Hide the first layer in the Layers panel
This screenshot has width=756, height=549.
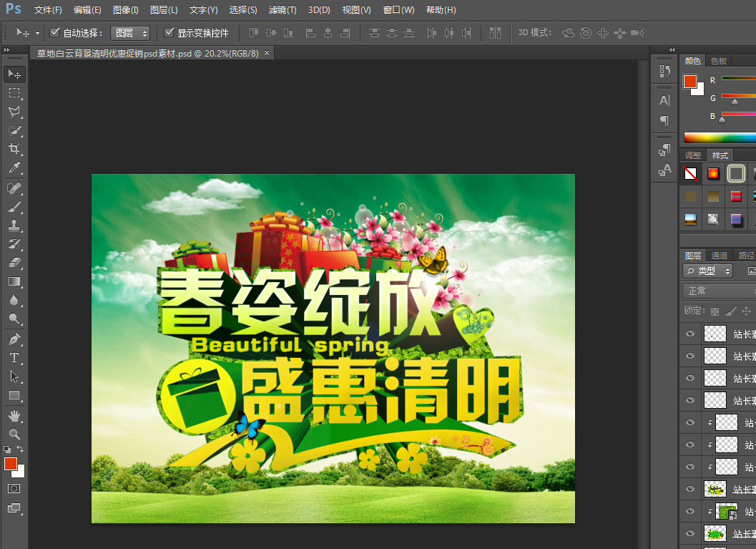point(690,334)
